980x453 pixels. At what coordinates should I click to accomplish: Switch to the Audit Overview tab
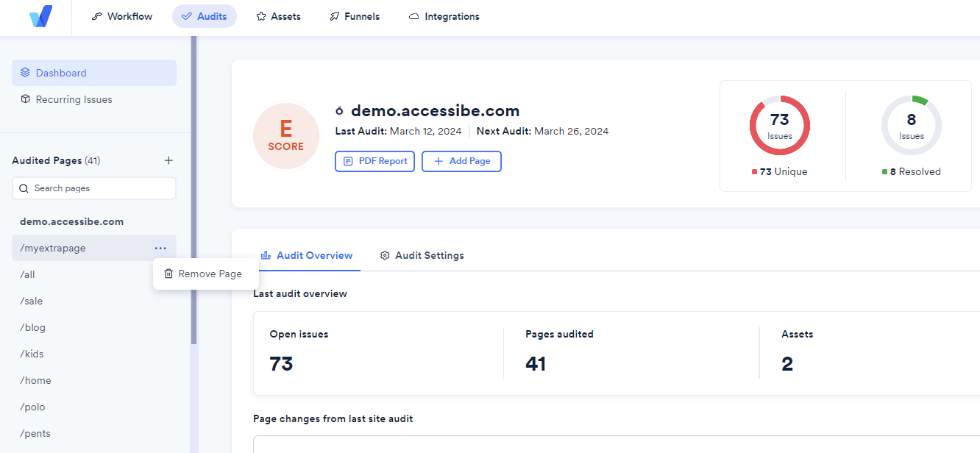(307, 255)
